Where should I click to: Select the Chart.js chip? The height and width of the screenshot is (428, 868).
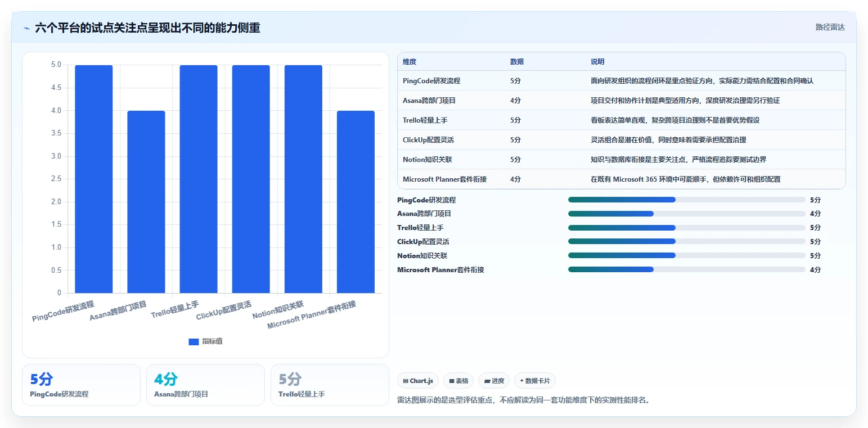(x=418, y=381)
